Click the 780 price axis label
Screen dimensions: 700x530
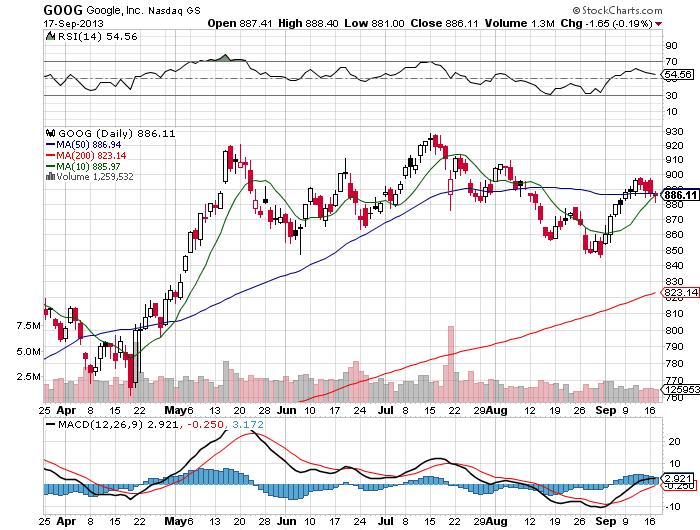pos(674,363)
